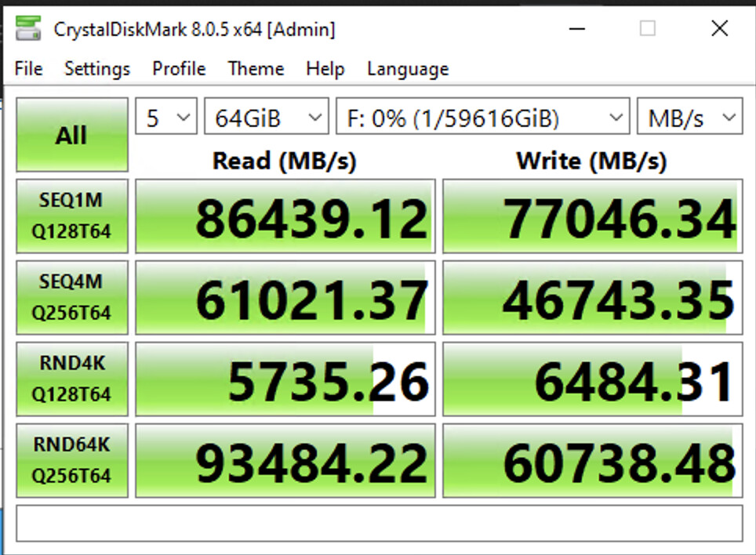
Task: Open the Help menu
Action: (x=325, y=69)
